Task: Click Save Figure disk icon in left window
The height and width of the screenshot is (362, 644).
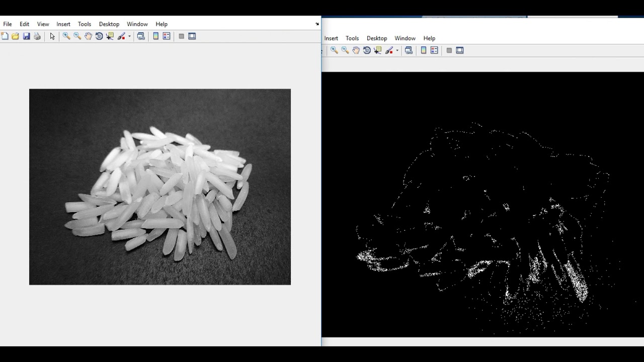Action: tap(26, 36)
